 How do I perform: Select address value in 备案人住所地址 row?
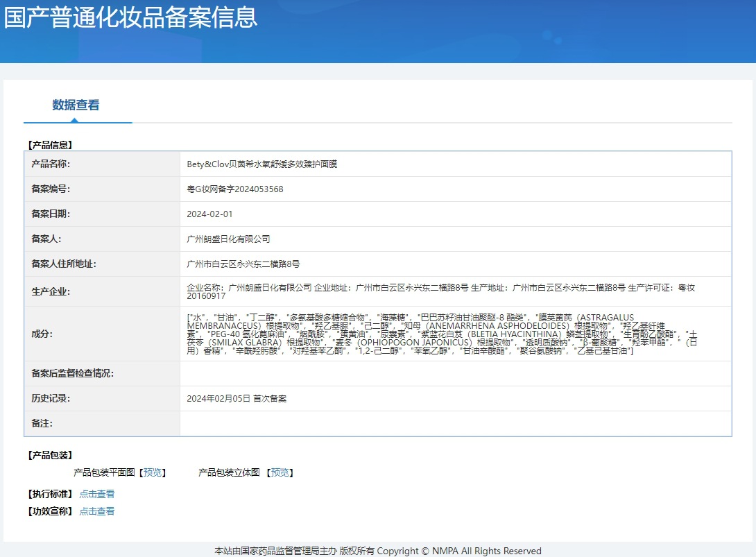coord(243,264)
